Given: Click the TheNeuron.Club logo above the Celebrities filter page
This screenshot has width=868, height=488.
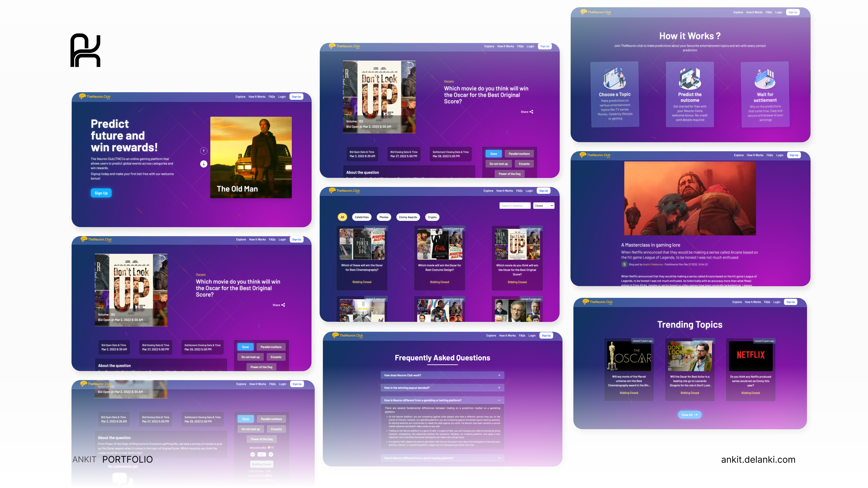Looking at the screenshot, I should coord(344,191).
